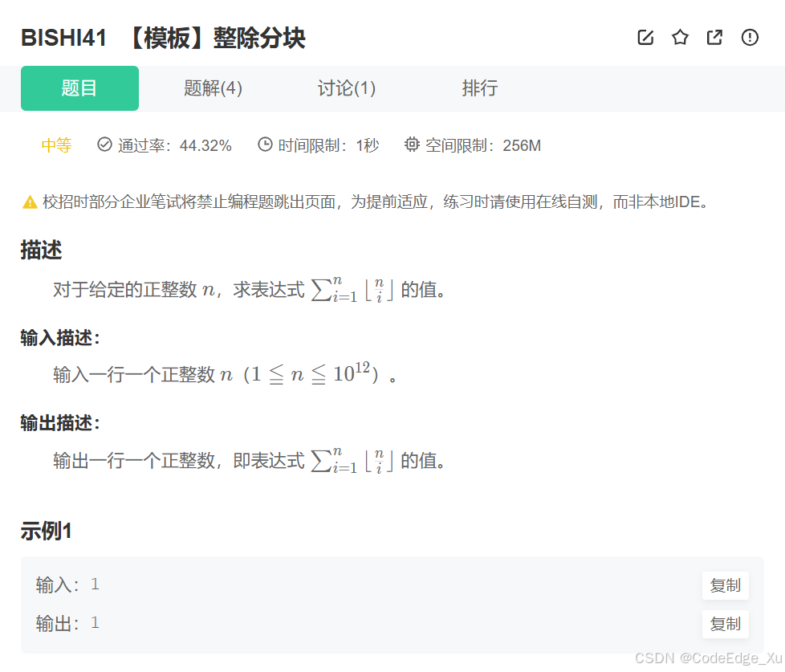Copy the sample input using 复制 button

[725, 585]
